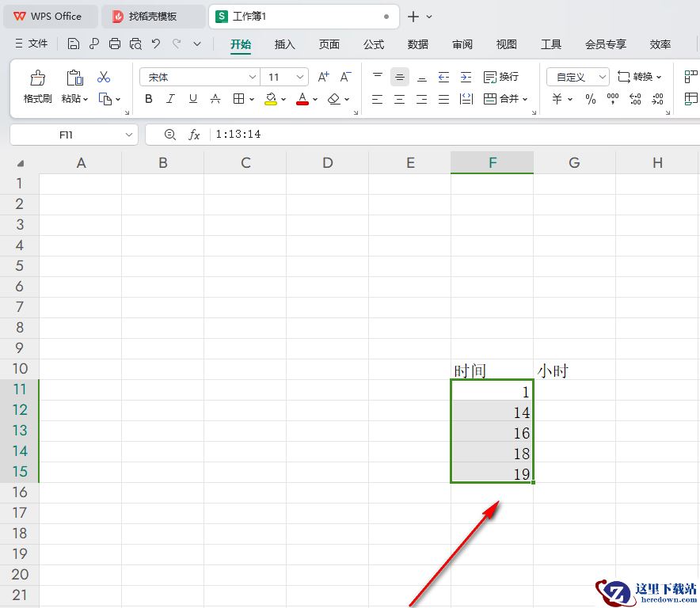Increase the indent level
The height and width of the screenshot is (608, 700).
(466, 78)
